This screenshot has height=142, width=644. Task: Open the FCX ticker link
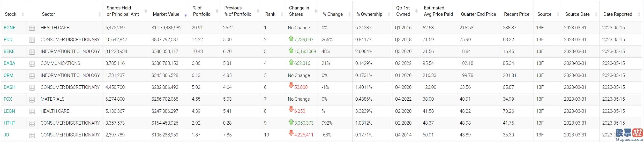click(8, 99)
